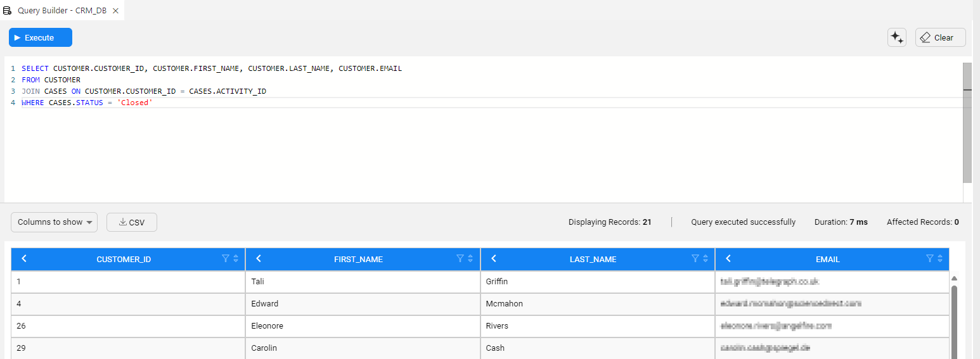This screenshot has width=980, height=359.
Task: Collapse the CUSTOMER_ID column with chevron
Action: click(24, 258)
